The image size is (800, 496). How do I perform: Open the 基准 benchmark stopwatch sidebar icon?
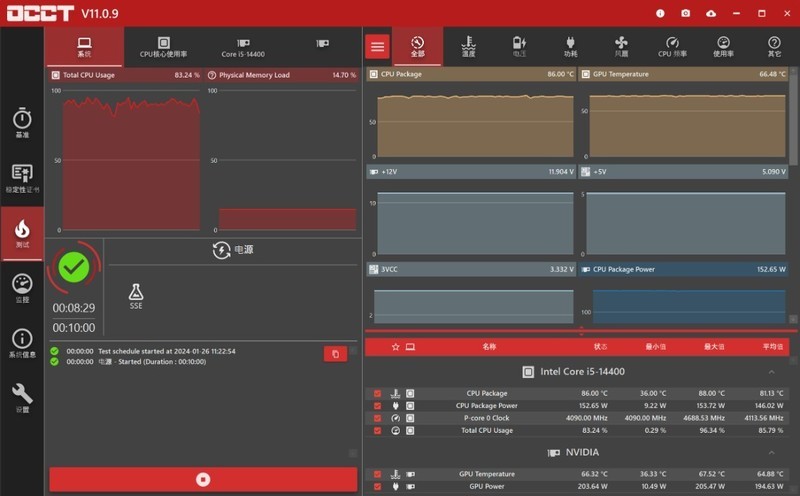click(x=22, y=123)
